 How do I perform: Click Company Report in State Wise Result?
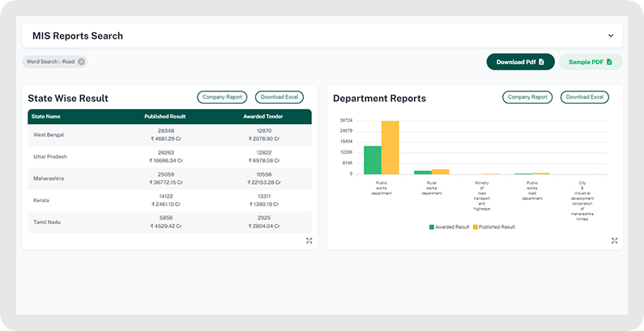click(x=222, y=97)
